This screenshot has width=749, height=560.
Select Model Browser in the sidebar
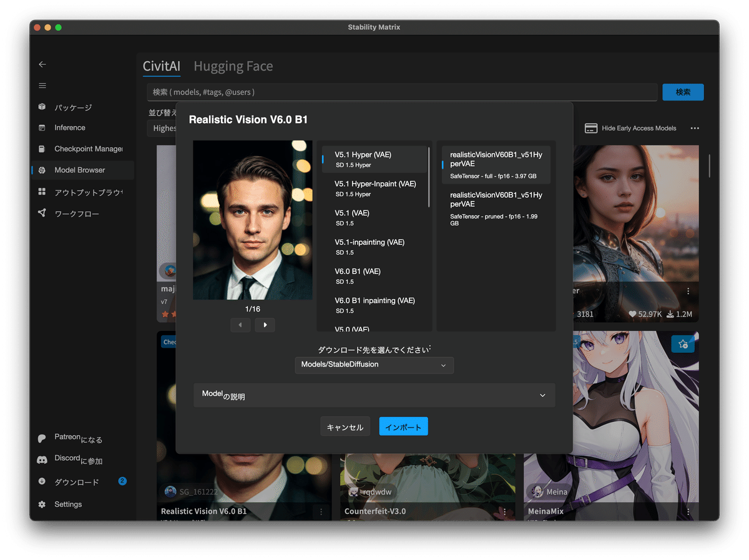click(x=82, y=170)
